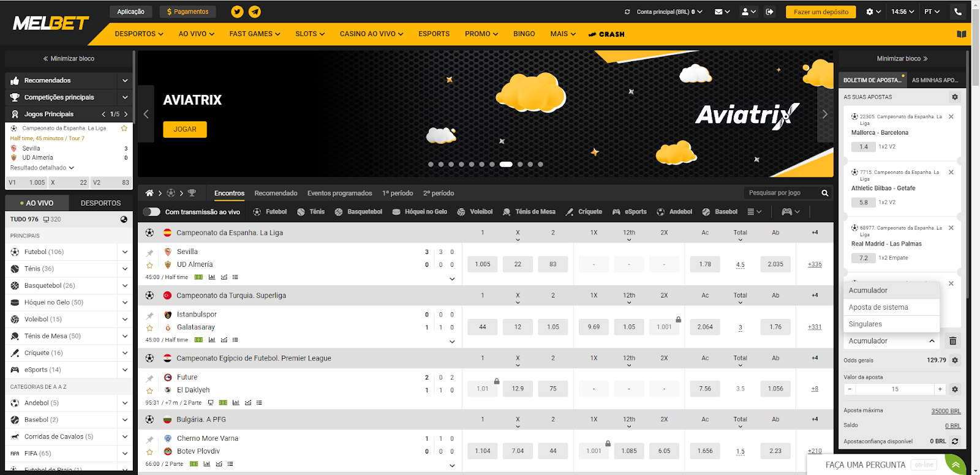Favorite the Future - El Daklyeh match

pyautogui.click(x=149, y=391)
